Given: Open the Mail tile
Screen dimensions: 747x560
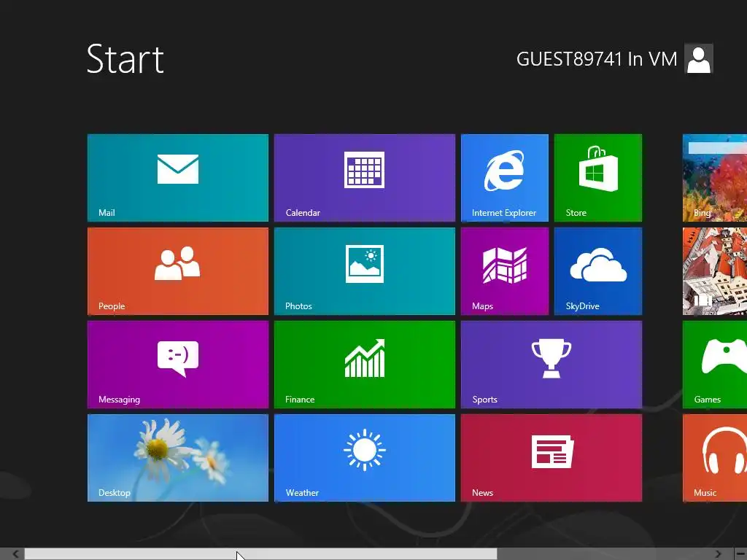Looking at the screenshot, I should click(x=178, y=178).
